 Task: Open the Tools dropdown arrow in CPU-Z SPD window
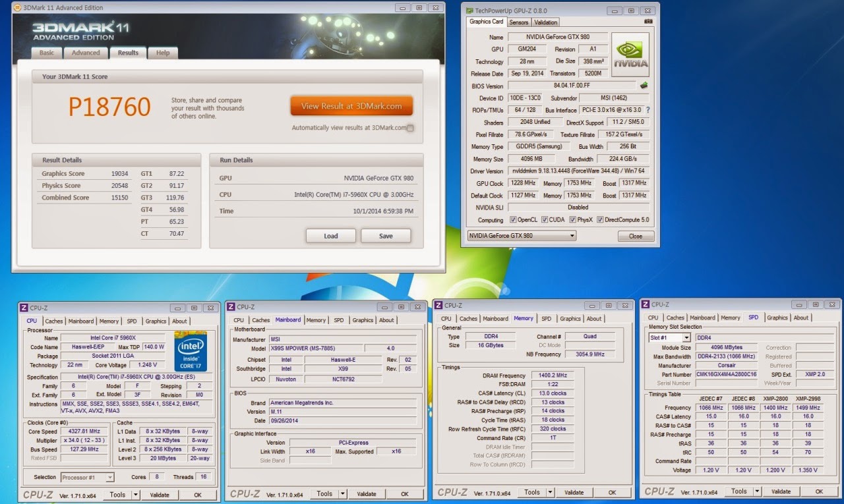pyautogui.click(x=757, y=491)
